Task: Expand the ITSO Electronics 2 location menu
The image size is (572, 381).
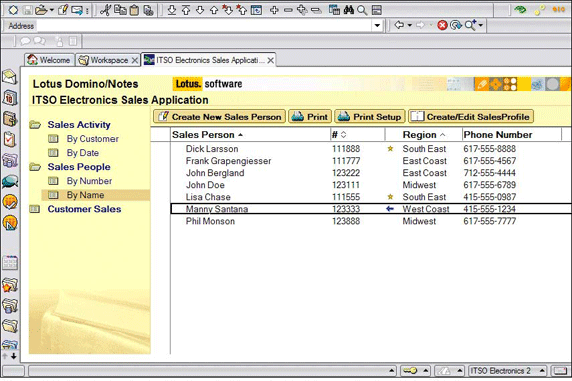Action: [x=542, y=371]
